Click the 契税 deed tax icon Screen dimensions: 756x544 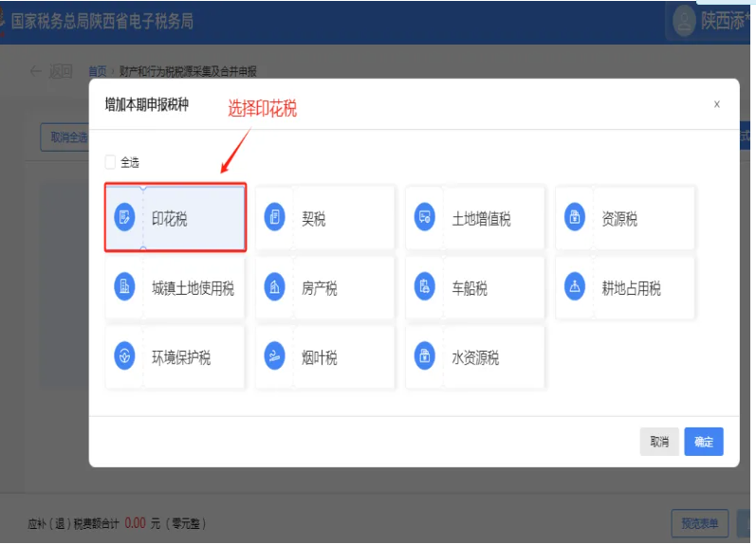274,217
